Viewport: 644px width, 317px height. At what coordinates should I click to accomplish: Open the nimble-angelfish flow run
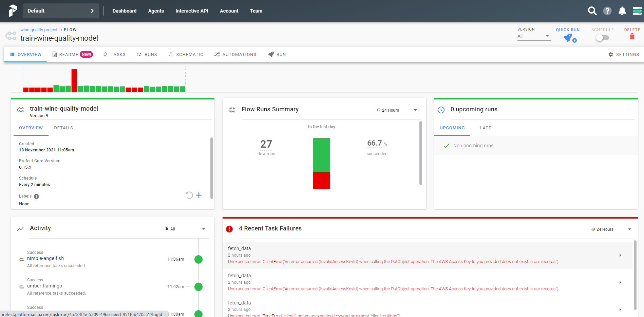tap(45, 258)
